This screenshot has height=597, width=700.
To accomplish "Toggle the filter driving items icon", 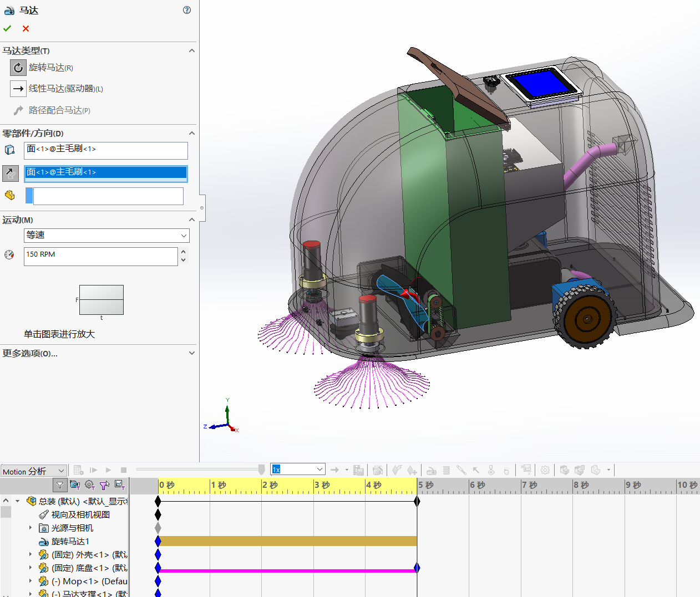I will click(90, 485).
